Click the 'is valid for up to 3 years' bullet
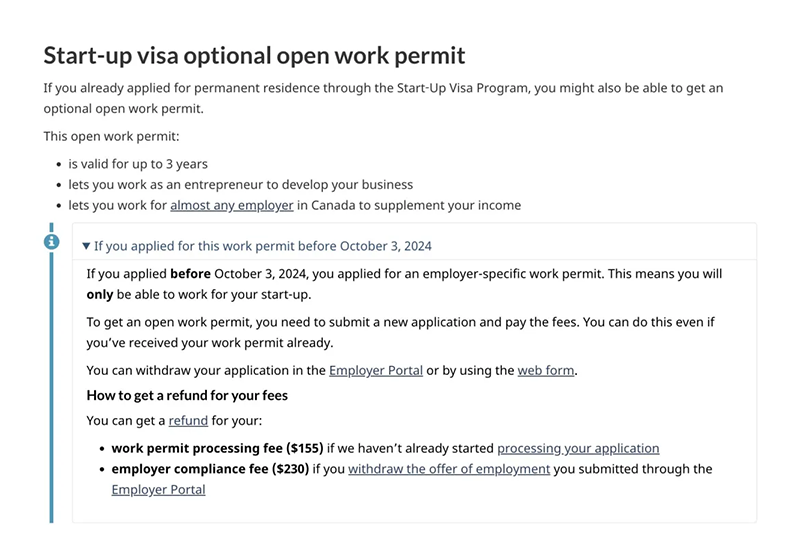The image size is (794, 560). coord(138,164)
